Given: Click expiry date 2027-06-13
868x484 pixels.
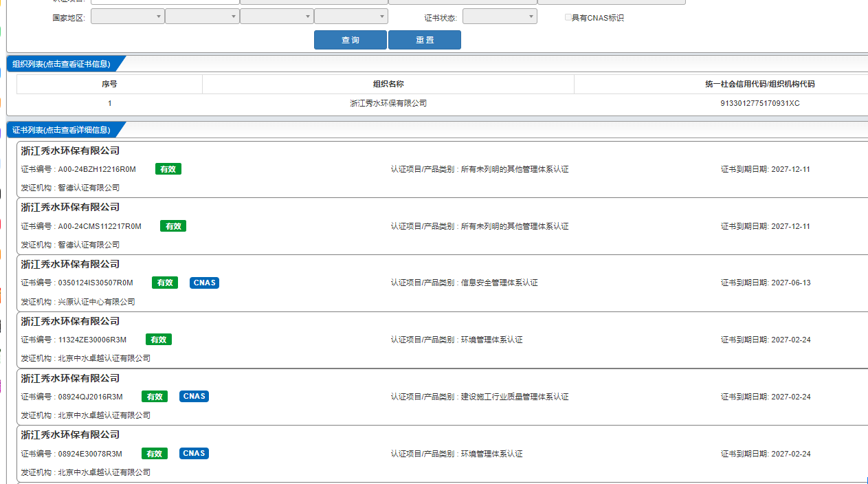Looking at the screenshot, I should (x=791, y=283).
